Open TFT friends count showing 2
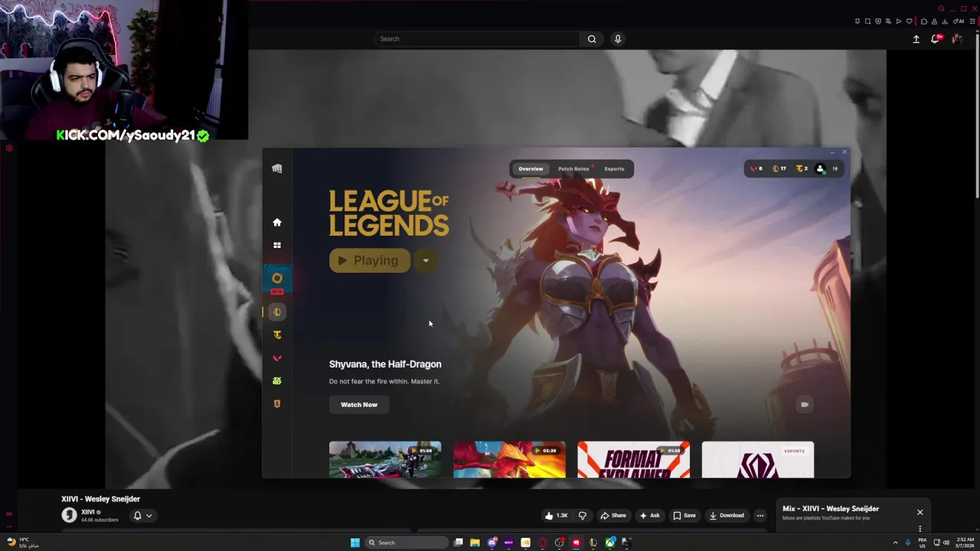 tap(802, 168)
